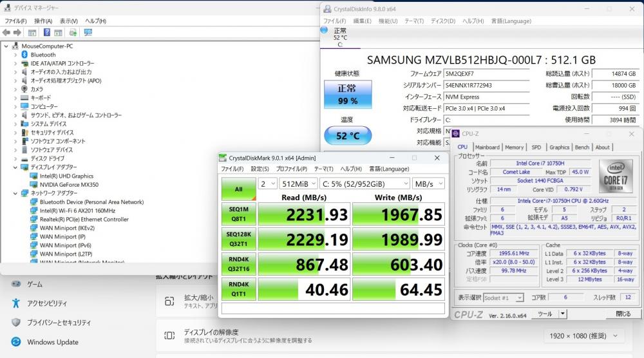Switch to the Memory tab in CPU-Z
The height and width of the screenshot is (358, 644).
point(514,147)
